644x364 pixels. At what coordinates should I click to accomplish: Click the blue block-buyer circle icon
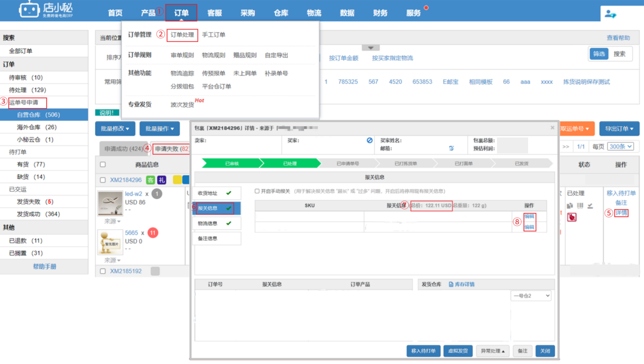tap(369, 140)
